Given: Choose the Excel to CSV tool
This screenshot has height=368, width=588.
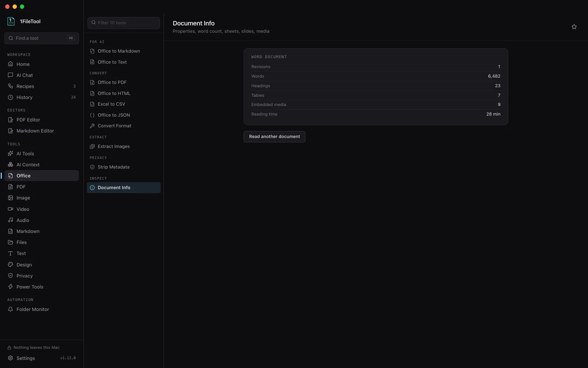Looking at the screenshot, I should (123, 104).
